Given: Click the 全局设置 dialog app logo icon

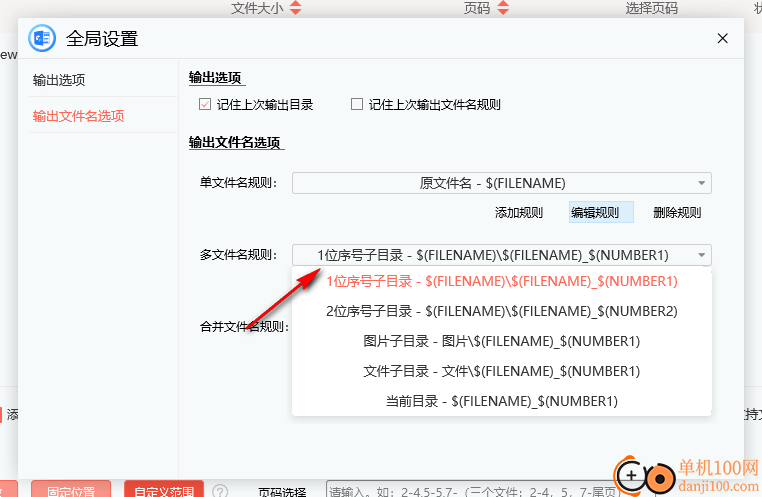Looking at the screenshot, I should point(42,38).
